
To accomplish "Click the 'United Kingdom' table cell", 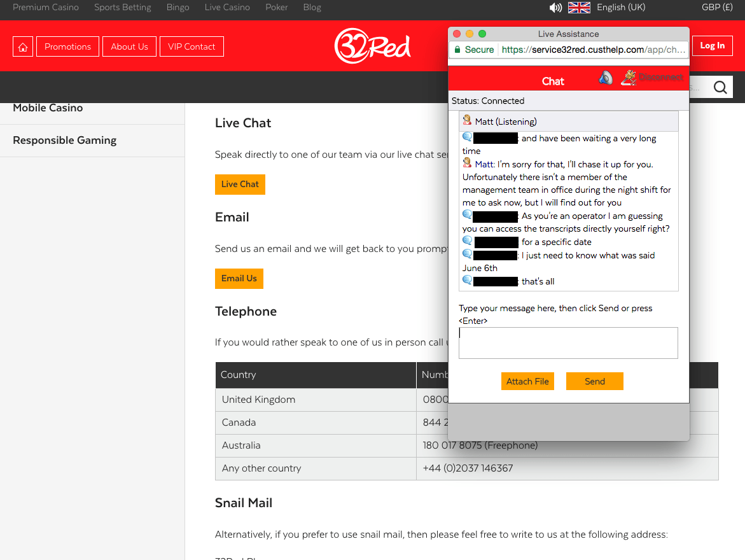I will (316, 400).
